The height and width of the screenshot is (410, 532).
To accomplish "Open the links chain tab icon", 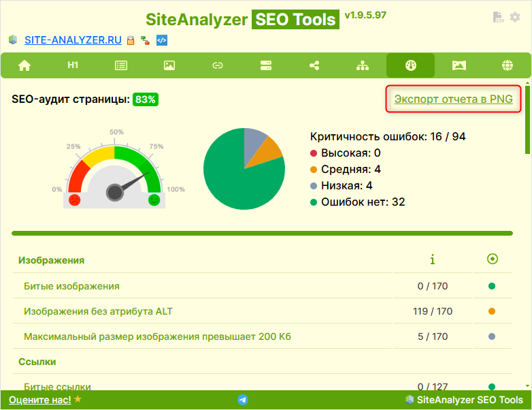I will 218,65.
